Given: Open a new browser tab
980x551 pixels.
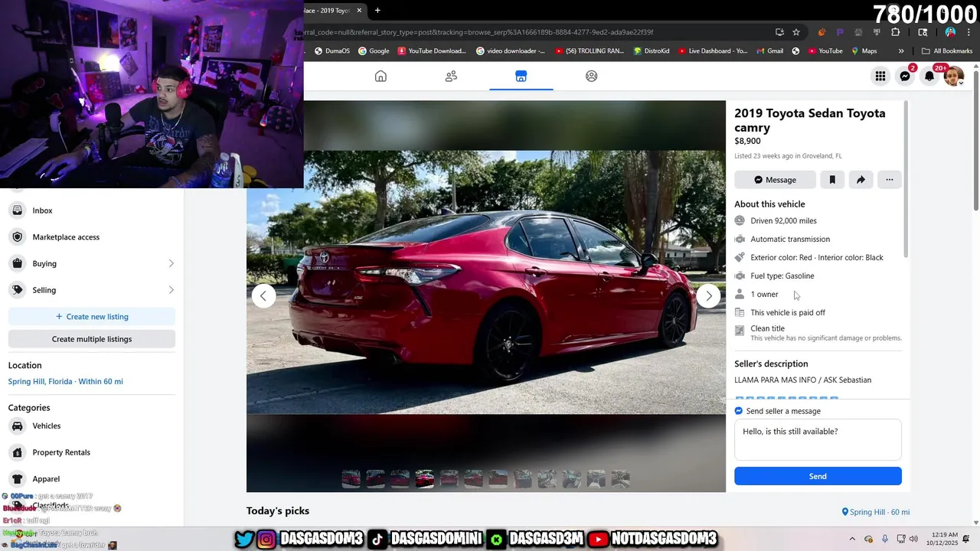Looking at the screenshot, I should tap(377, 10).
